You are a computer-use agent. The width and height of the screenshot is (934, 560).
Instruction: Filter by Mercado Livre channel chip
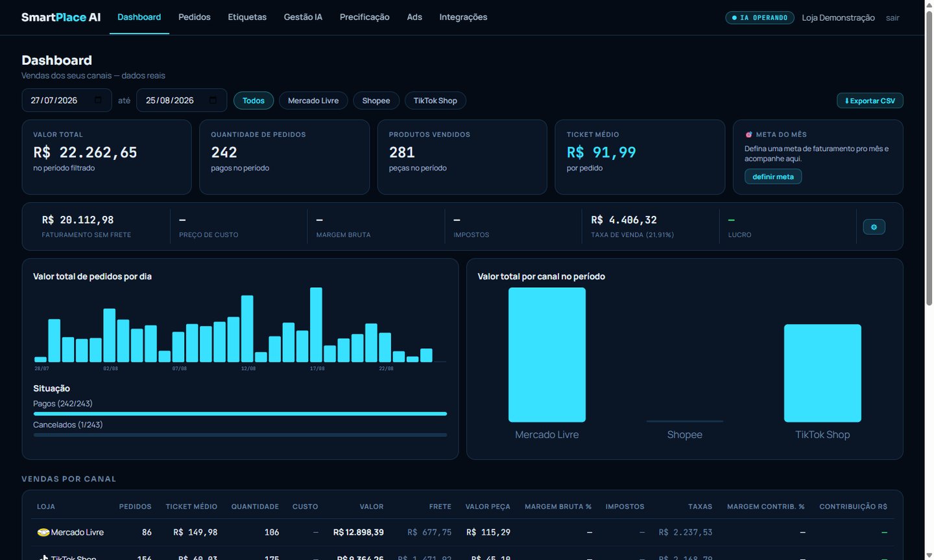(x=313, y=100)
